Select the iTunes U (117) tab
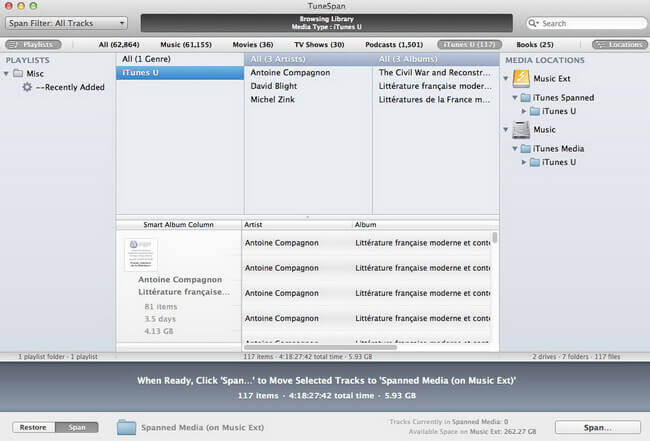 click(469, 44)
